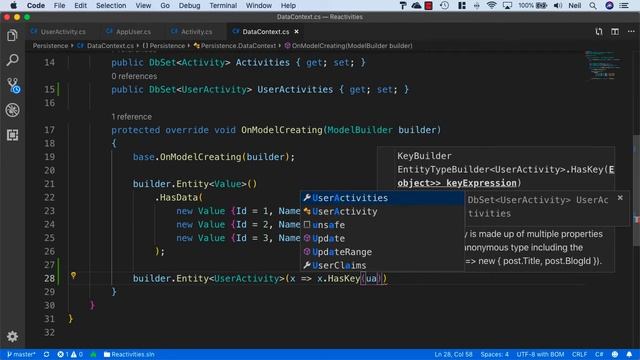Close the DataContext.cs tab

tap(297, 31)
